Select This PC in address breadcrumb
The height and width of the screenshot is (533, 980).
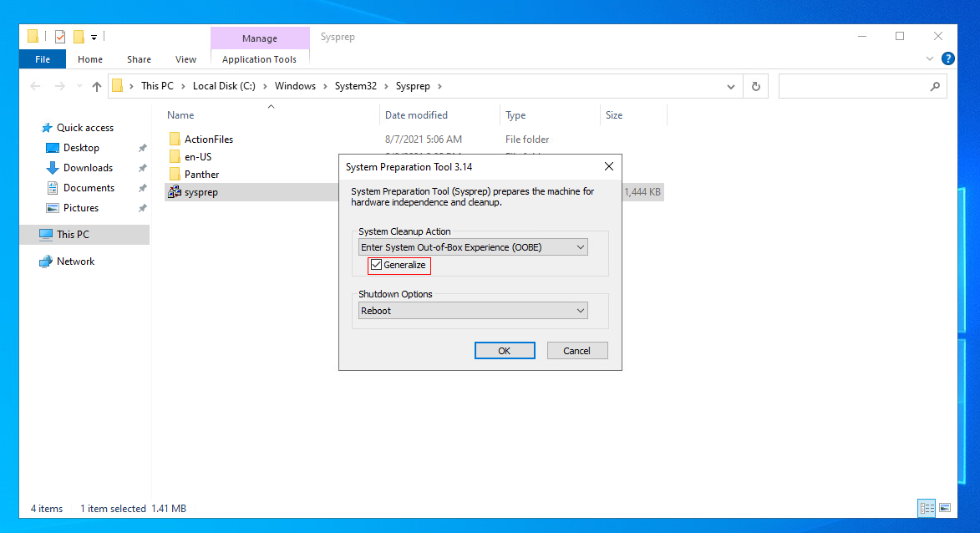158,86
